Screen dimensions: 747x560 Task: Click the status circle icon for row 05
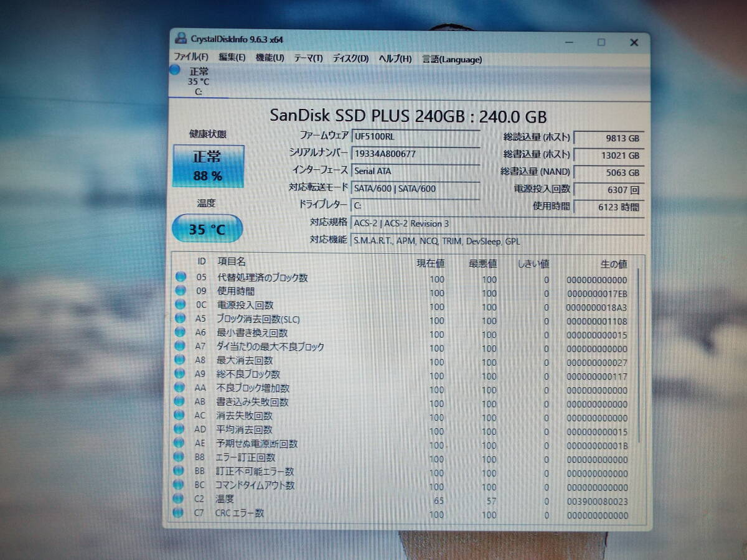pyautogui.click(x=181, y=277)
